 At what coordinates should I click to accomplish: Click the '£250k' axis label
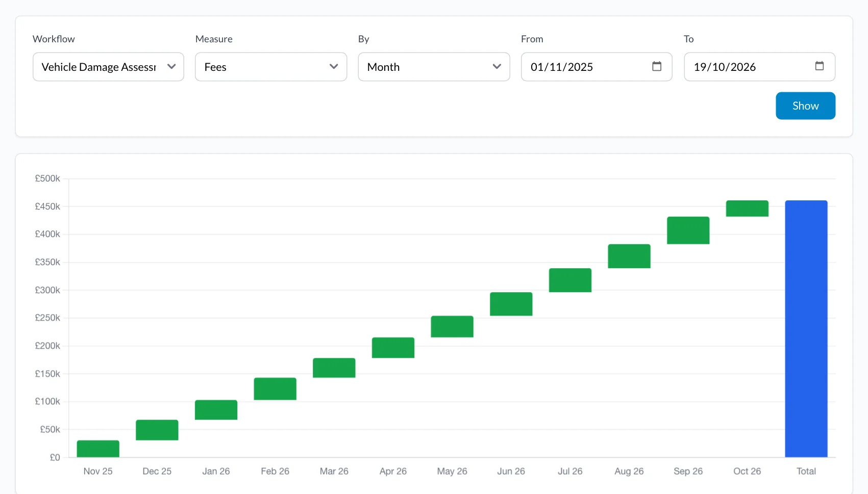[x=47, y=318]
